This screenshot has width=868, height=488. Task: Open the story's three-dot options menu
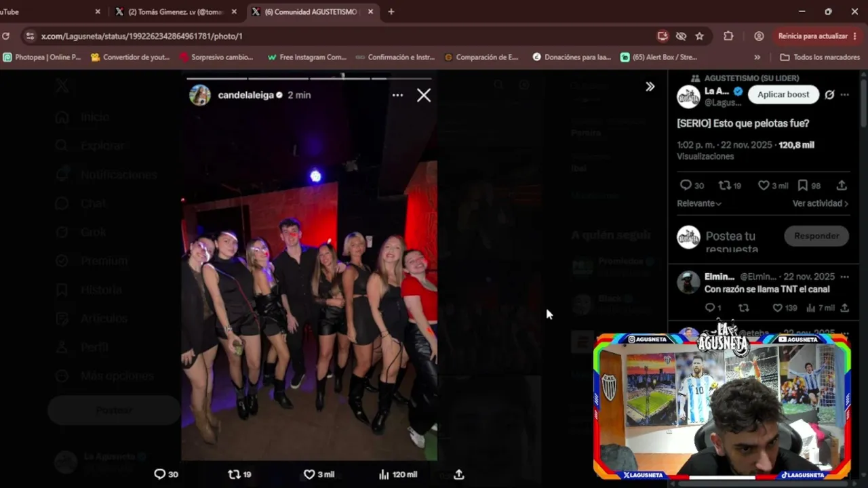coord(397,96)
